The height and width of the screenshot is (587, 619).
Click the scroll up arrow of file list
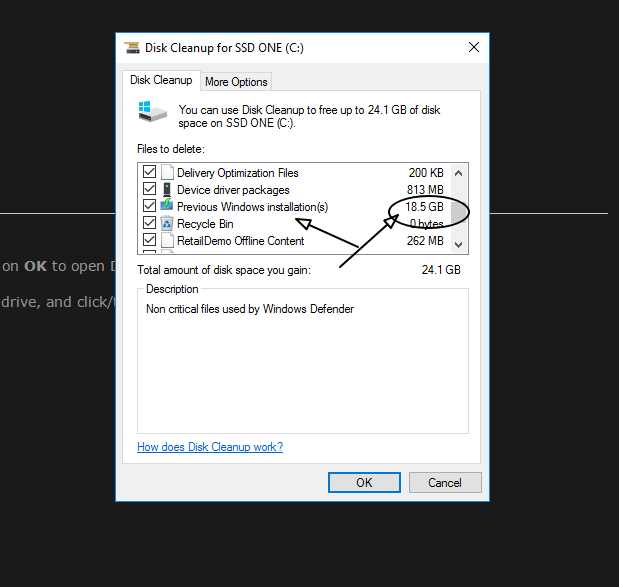pyautogui.click(x=458, y=173)
